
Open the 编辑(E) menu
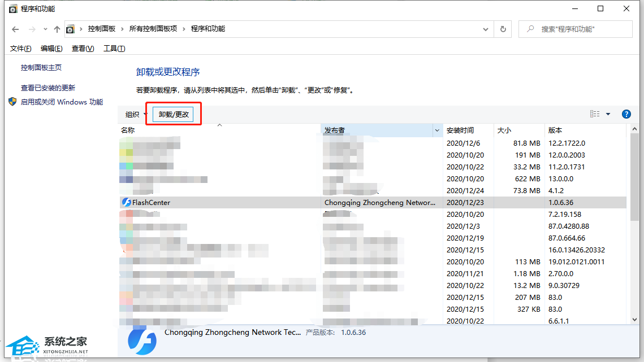(x=51, y=49)
